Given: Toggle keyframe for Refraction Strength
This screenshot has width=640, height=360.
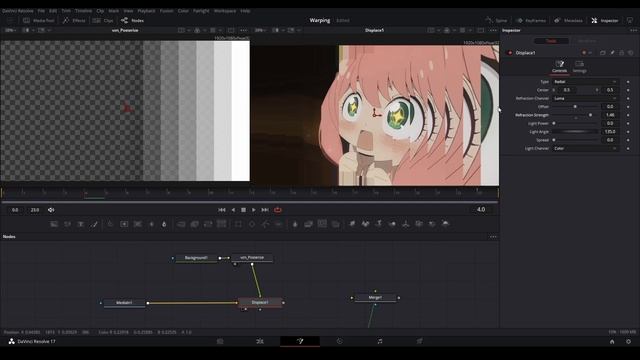Looking at the screenshot, I should pyautogui.click(x=628, y=115).
